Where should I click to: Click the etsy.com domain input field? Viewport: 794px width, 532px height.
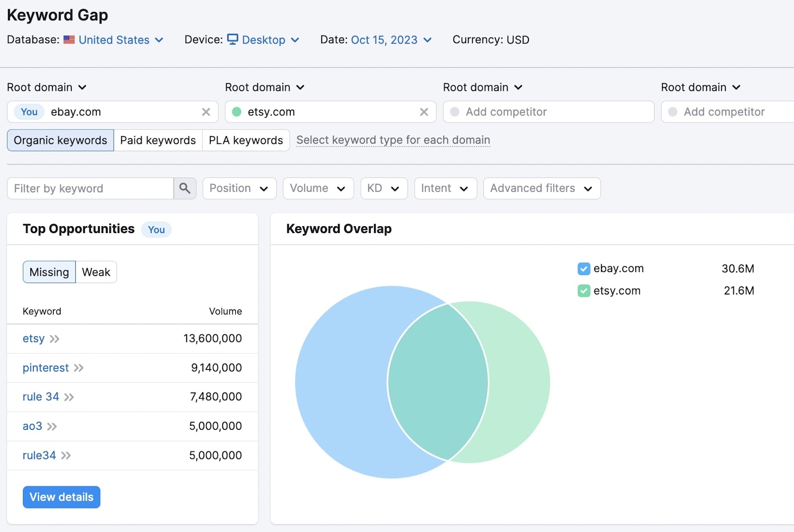coord(331,112)
